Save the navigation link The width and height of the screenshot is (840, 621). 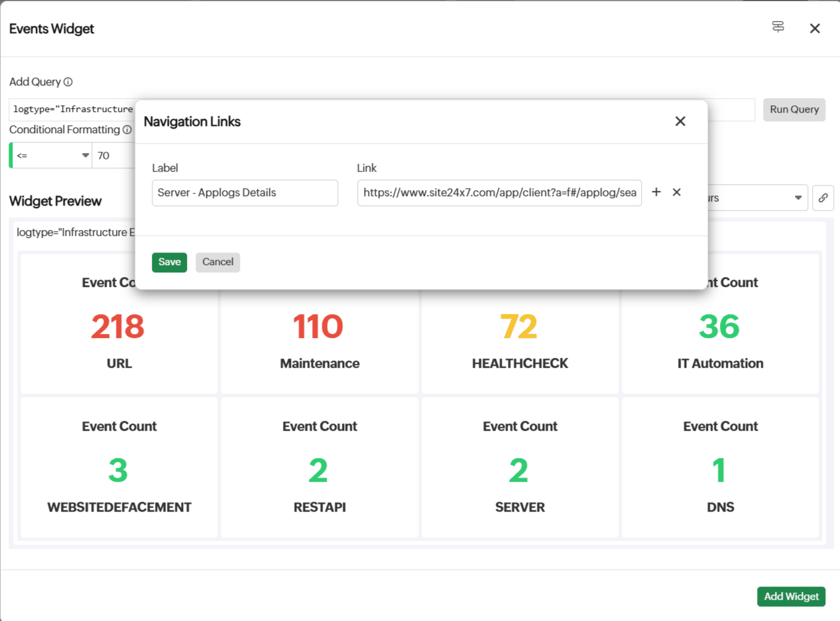[x=170, y=262]
